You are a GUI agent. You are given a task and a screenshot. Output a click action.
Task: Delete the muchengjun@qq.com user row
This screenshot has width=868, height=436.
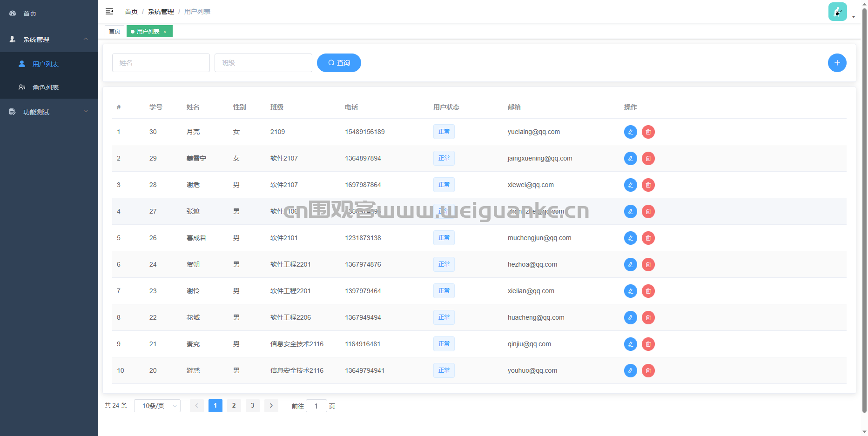648,238
